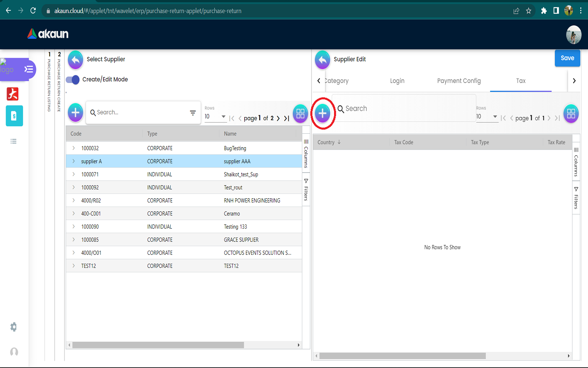Sort by Country column header
Image resolution: width=588 pixels, height=368 pixels.
[x=326, y=142]
